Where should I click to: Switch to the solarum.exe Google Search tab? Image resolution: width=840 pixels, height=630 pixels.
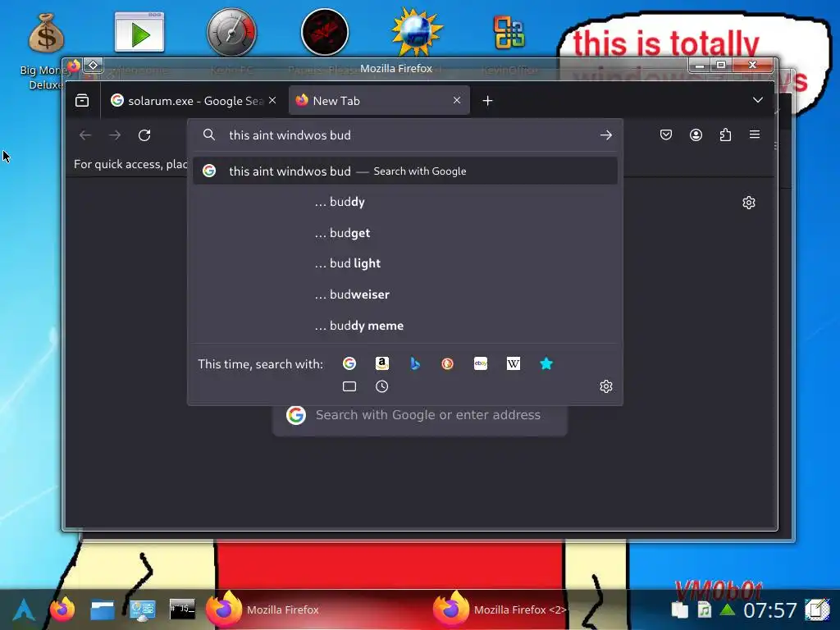193,100
